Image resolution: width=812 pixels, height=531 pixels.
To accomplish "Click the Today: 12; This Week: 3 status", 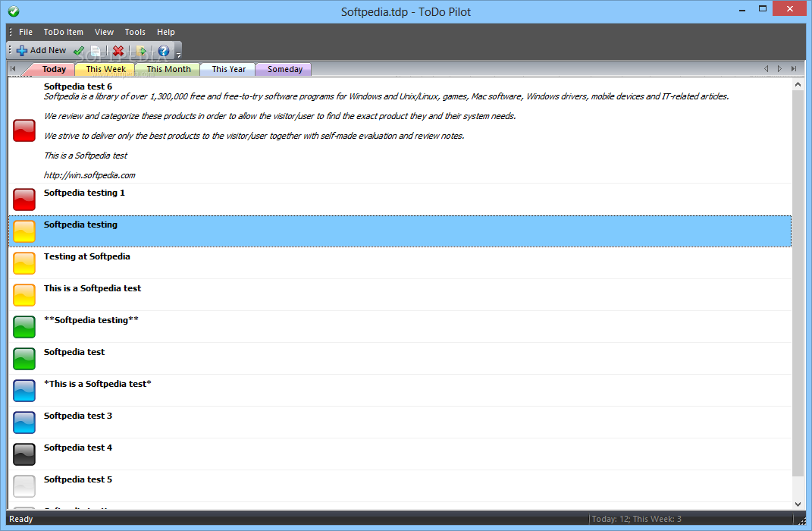I will coord(636,519).
